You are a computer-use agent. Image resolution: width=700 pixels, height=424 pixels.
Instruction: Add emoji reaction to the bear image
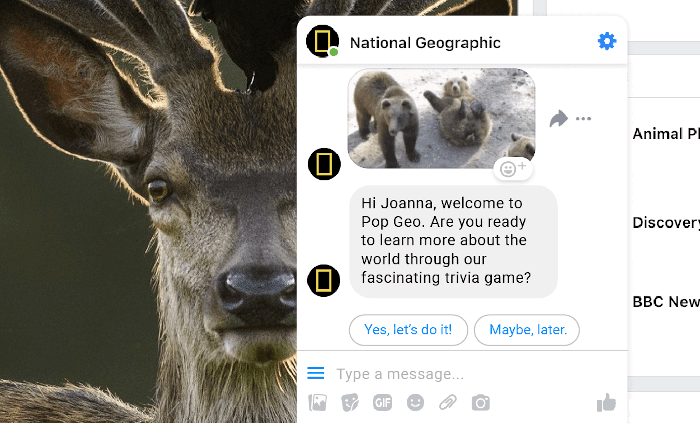(x=513, y=169)
